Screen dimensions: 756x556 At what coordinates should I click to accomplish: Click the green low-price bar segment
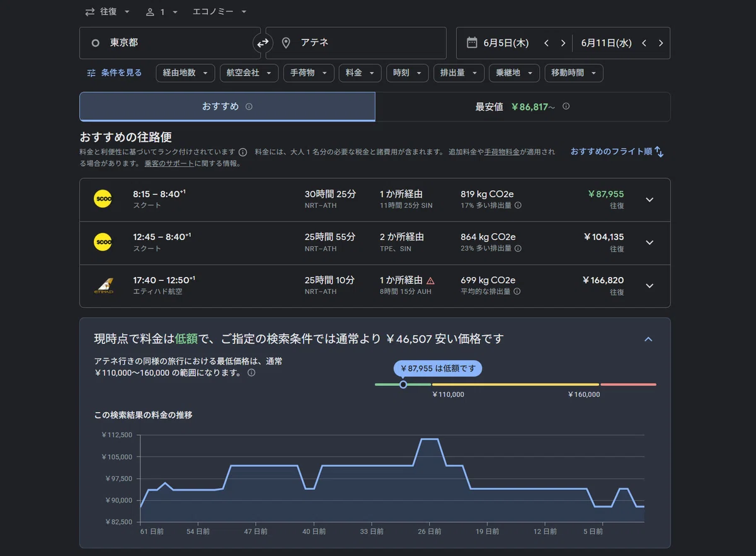click(403, 384)
